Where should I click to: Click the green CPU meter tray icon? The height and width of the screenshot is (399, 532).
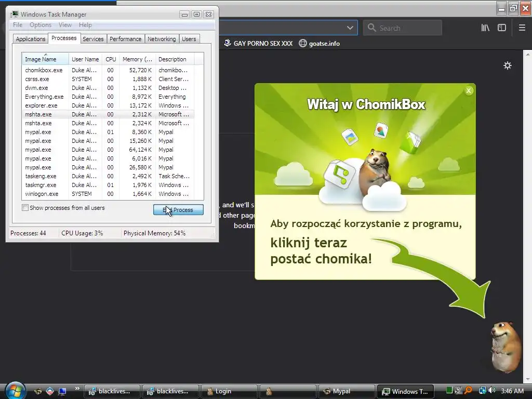coord(449,391)
